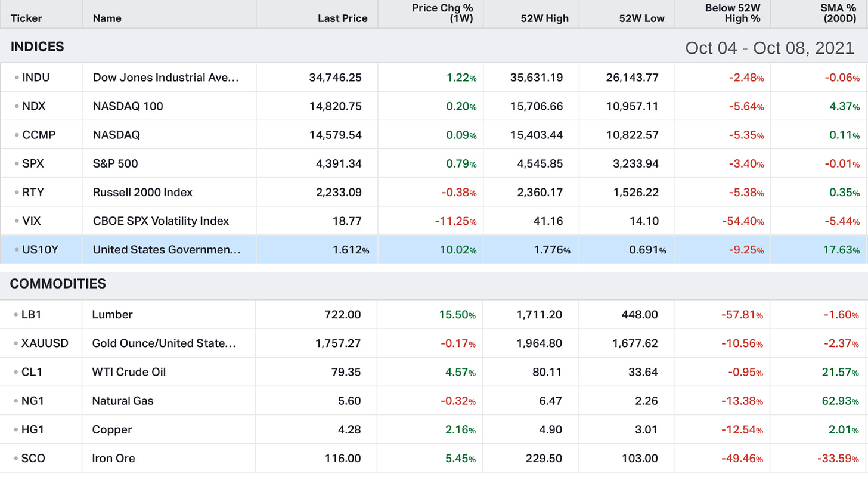Click SMA value 17.63%

841,250
